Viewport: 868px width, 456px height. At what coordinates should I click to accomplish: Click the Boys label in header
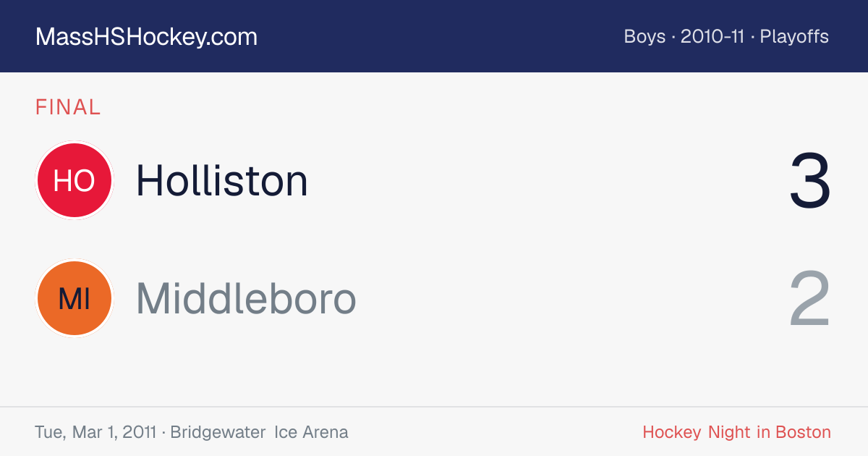644,37
